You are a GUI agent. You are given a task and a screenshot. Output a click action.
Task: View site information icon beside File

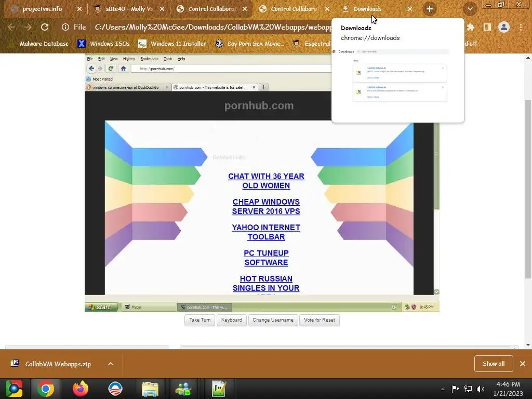(65, 27)
